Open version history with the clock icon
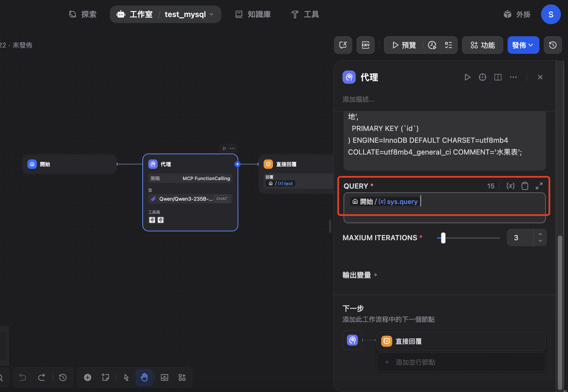568x392 pixels. click(x=553, y=45)
